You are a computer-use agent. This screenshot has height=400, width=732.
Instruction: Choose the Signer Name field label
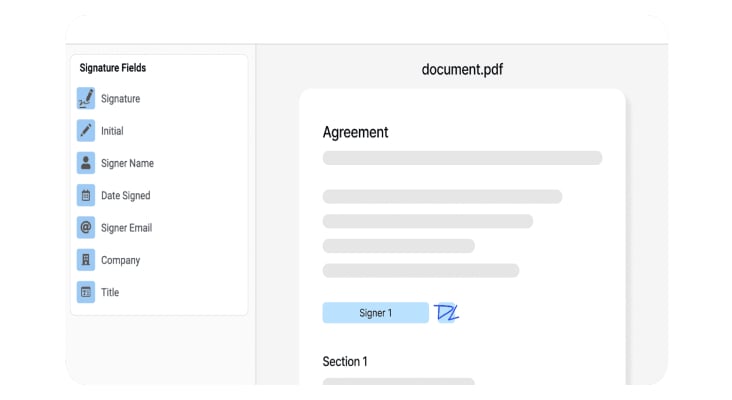[x=127, y=163]
